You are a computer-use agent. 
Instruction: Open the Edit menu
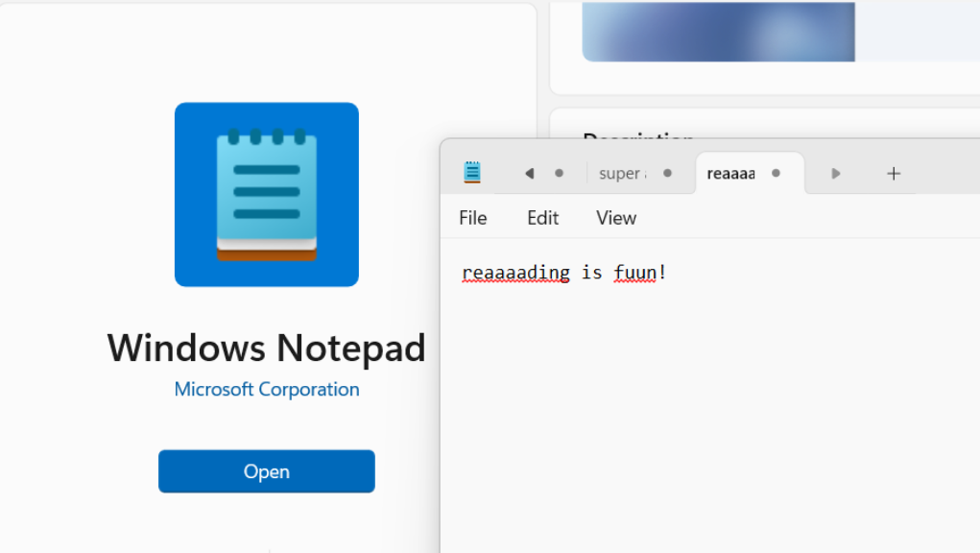pos(542,218)
